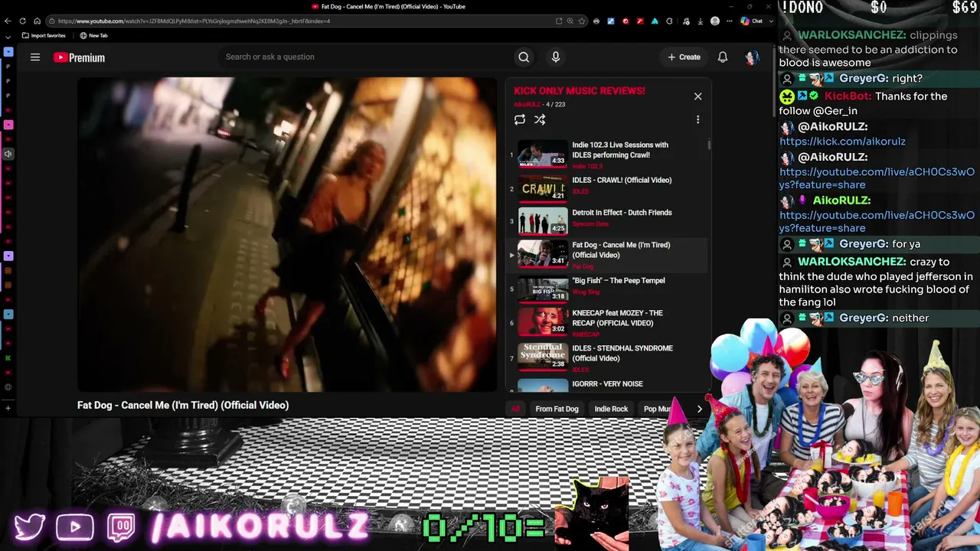The width and height of the screenshot is (980, 551).
Task: Click the YouTube search magnifier button
Action: pos(524,57)
